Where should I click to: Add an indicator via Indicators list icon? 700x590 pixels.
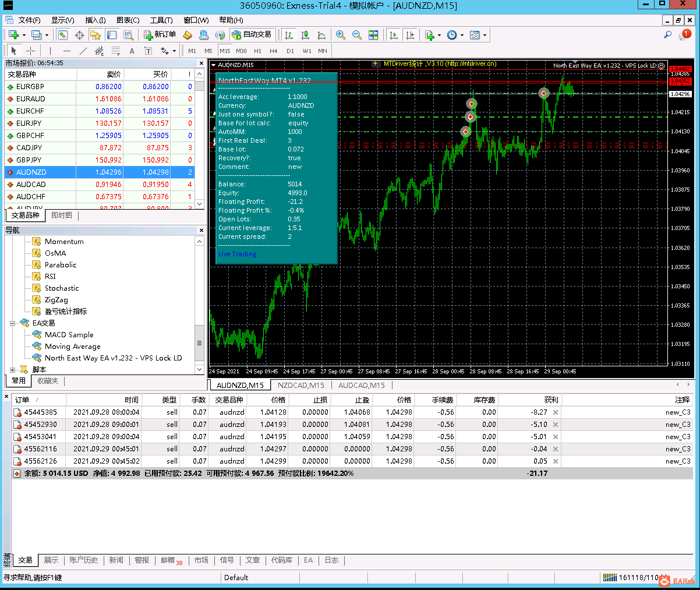tap(429, 35)
